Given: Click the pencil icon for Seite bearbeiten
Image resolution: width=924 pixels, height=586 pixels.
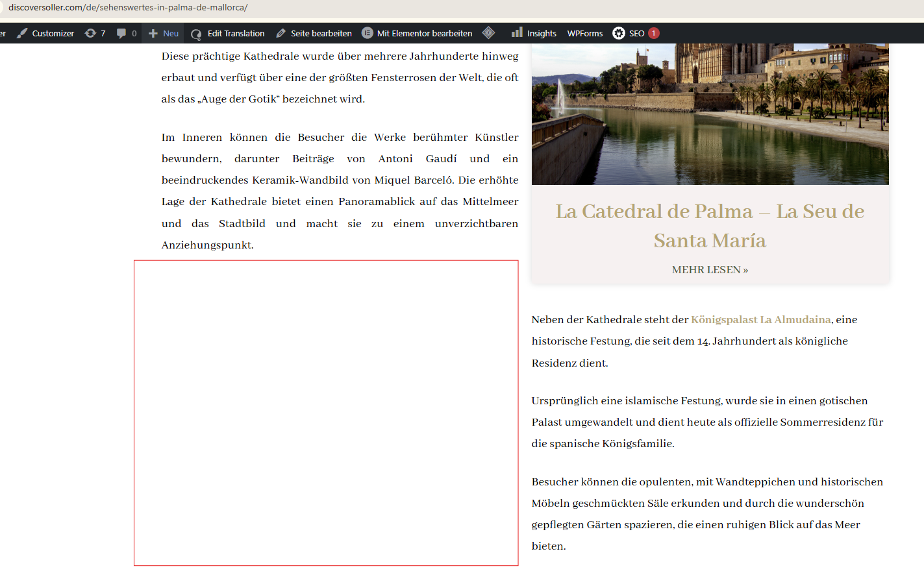Looking at the screenshot, I should coord(281,33).
